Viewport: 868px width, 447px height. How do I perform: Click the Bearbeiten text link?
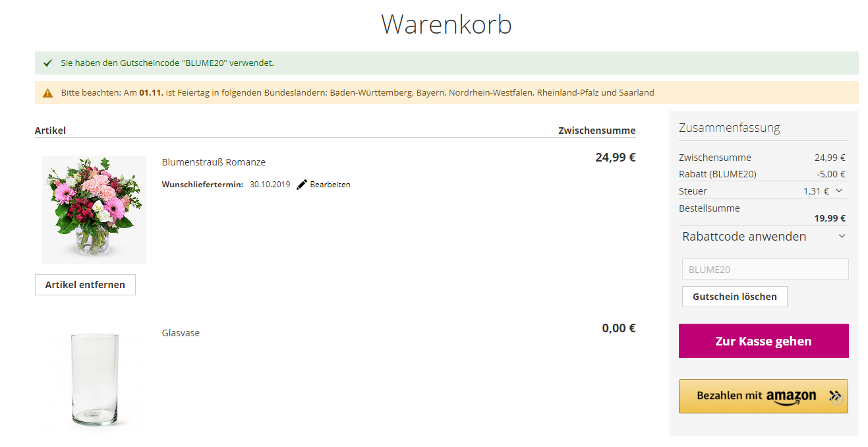pos(330,185)
